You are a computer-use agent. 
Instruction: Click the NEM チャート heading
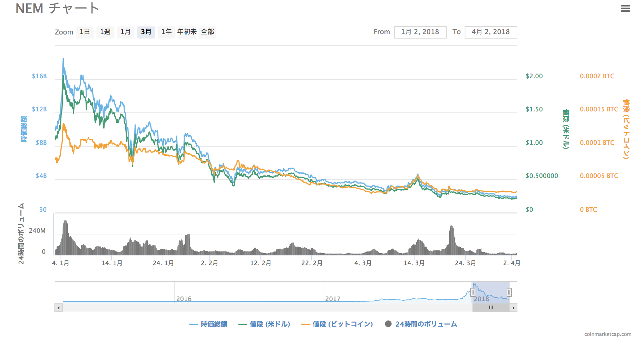(x=58, y=8)
